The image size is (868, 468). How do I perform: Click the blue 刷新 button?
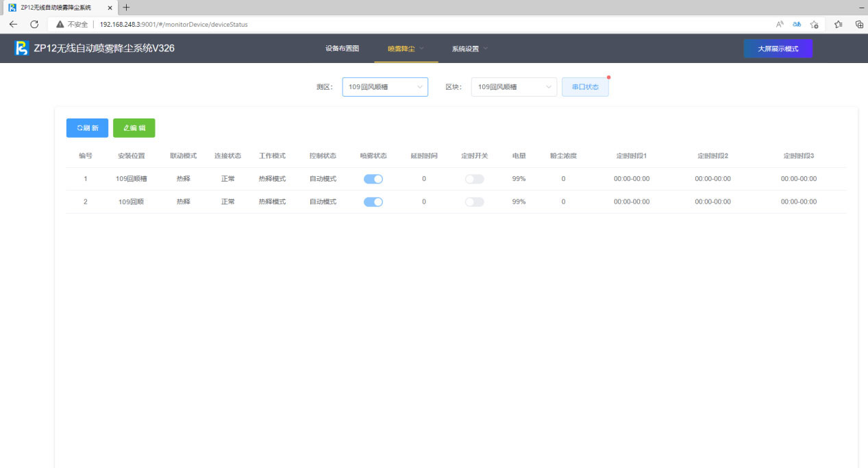pos(87,128)
